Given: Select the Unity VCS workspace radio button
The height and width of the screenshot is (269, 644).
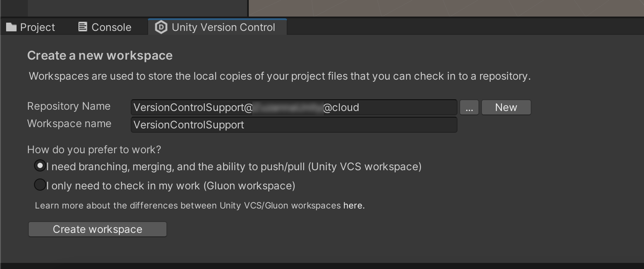Looking at the screenshot, I should (40, 166).
